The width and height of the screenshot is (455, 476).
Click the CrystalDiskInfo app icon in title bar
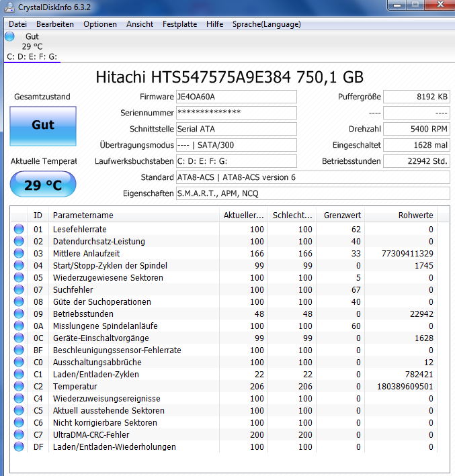[9, 7]
